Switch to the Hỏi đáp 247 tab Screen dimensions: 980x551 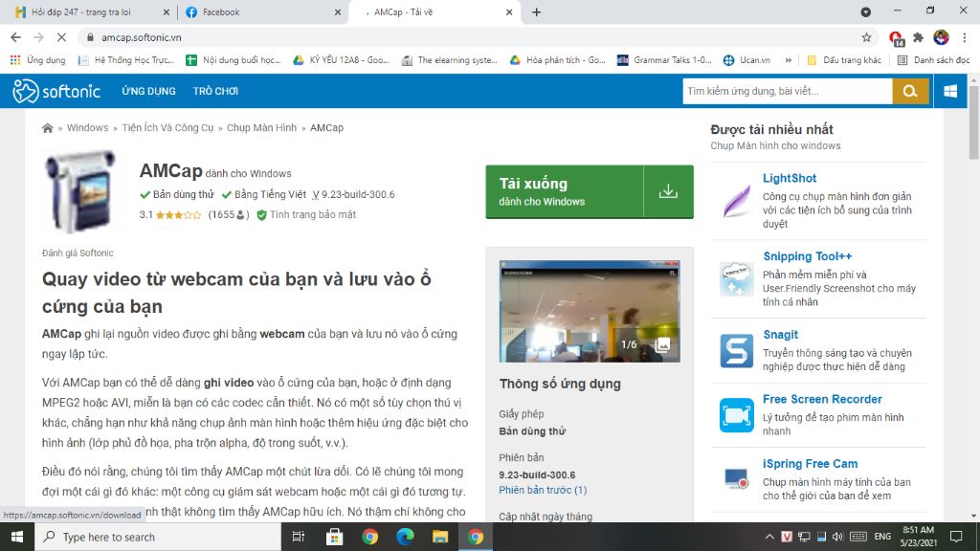[92, 11]
